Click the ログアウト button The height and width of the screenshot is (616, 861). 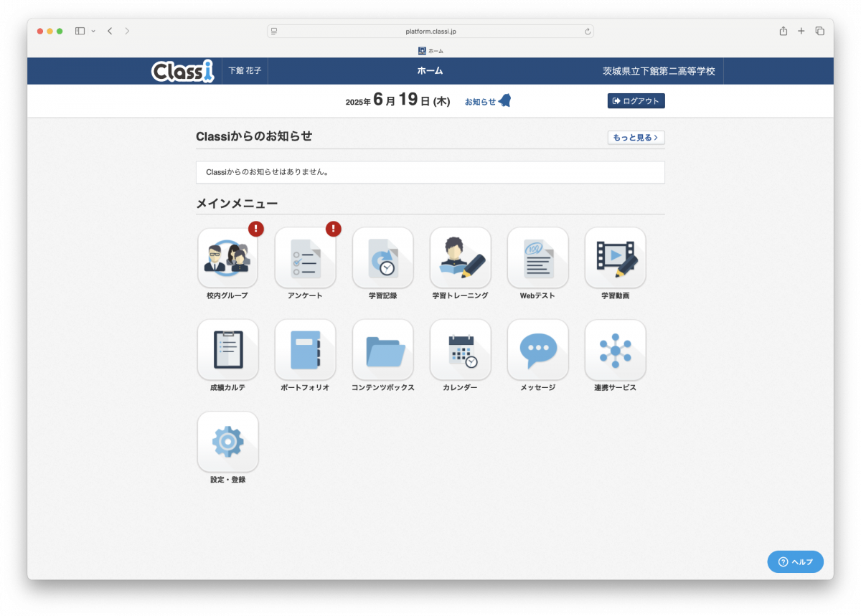click(x=636, y=101)
